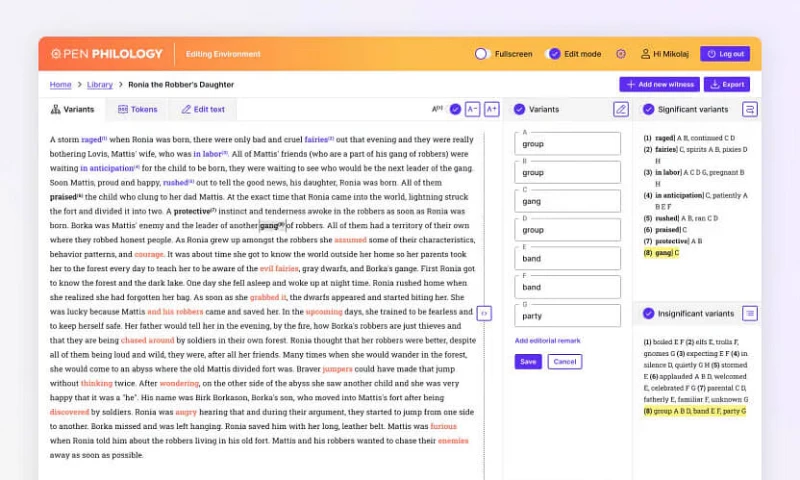The height and width of the screenshot is (480, 800).
Task: Click the red word assumed
Action: [x=351, y=239]
